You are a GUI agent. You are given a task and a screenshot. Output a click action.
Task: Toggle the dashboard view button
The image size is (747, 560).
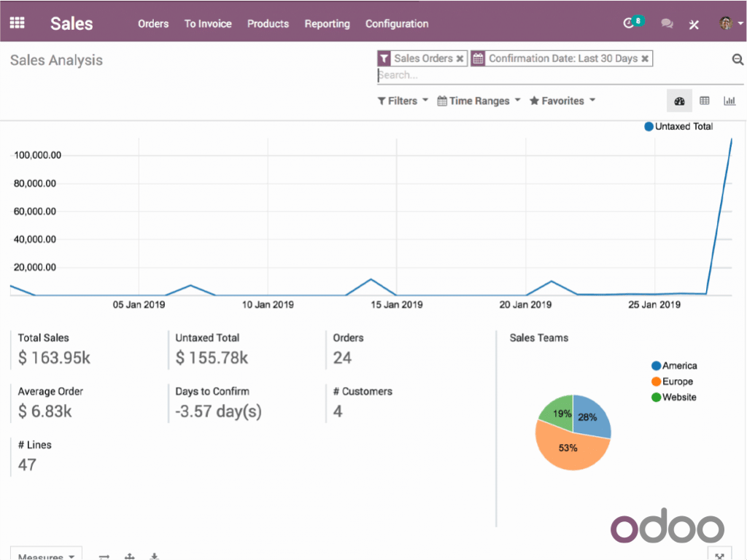(678, 101)
